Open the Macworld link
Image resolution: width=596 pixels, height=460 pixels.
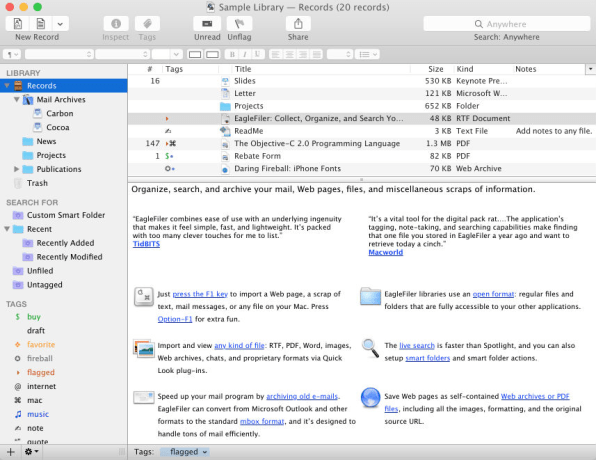[x=385, y=252]
